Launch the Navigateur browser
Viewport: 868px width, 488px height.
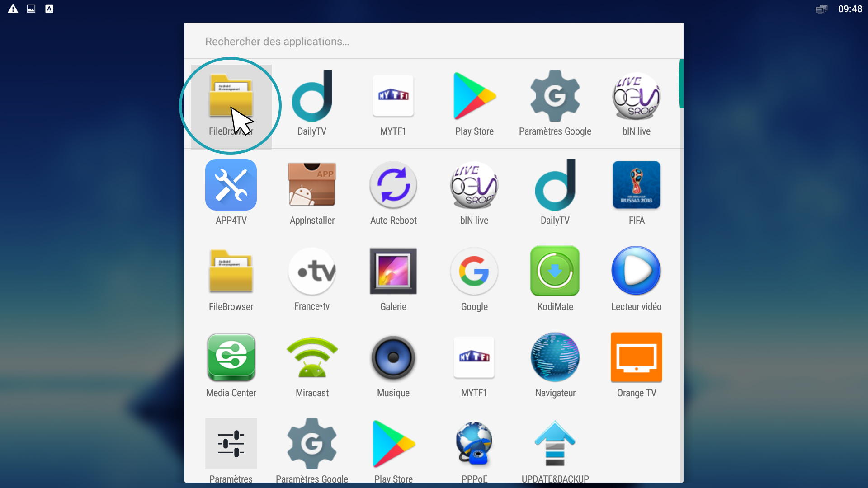pos(555,365)
